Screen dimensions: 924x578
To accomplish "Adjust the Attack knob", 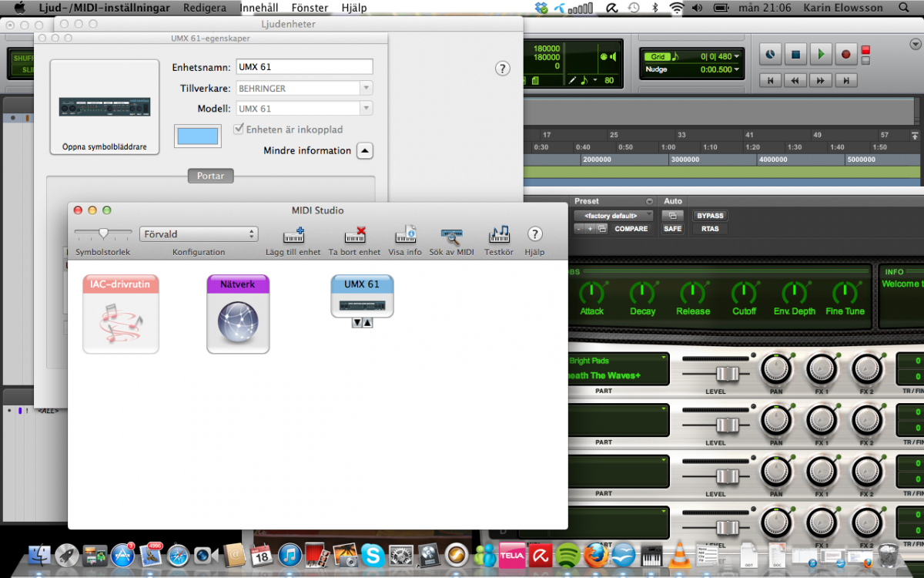I will pyautogui.click(x=592, y=293).
